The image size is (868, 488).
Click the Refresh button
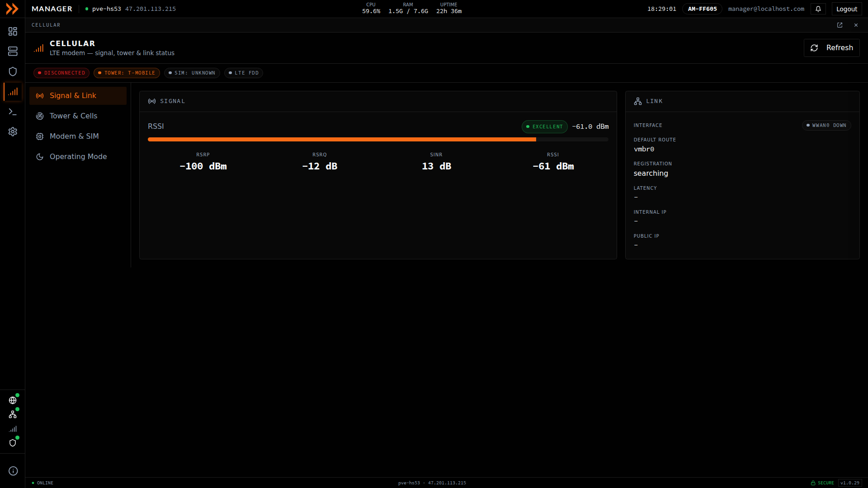pos(831,48)
